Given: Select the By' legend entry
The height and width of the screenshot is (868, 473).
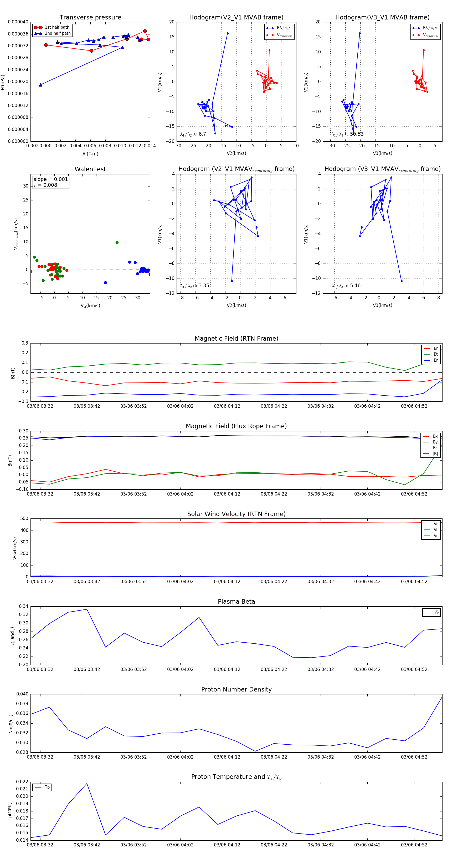Looking at the screenshot, I should (431, 442).
